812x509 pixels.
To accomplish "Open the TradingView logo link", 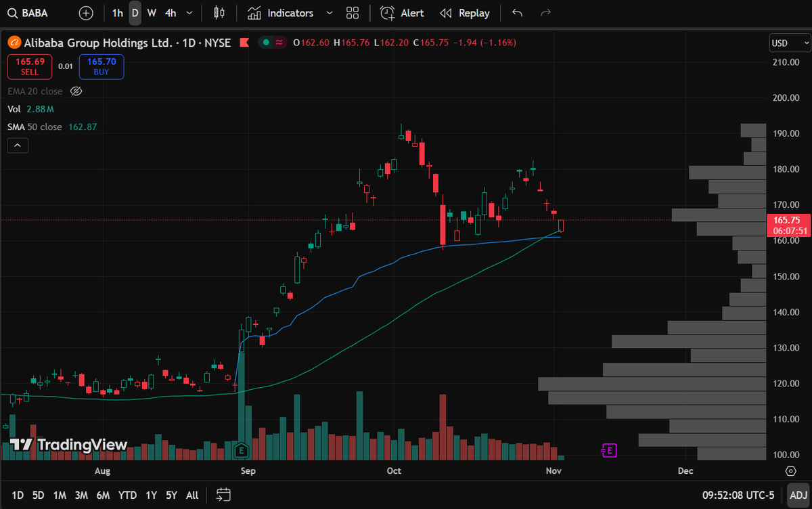I will pos(68,445).
